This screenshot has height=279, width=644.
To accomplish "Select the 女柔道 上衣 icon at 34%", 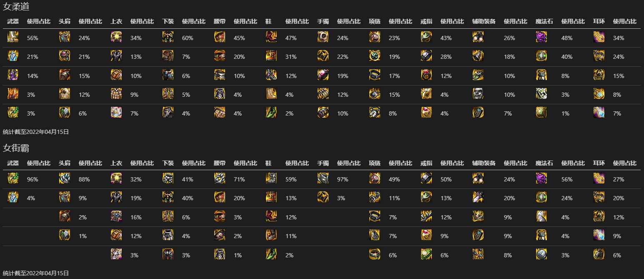I will [116, 37].
